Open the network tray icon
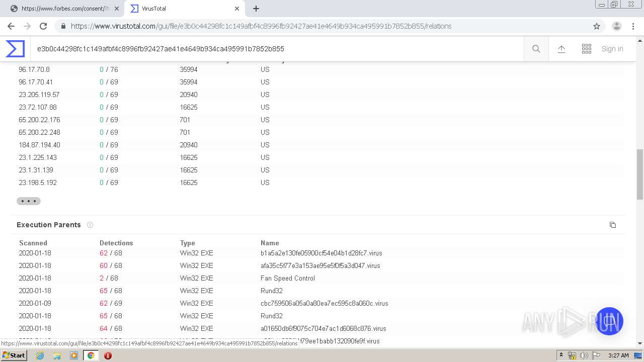The height and width of the screenshot is (362, 644). click(x=572, y=355)
